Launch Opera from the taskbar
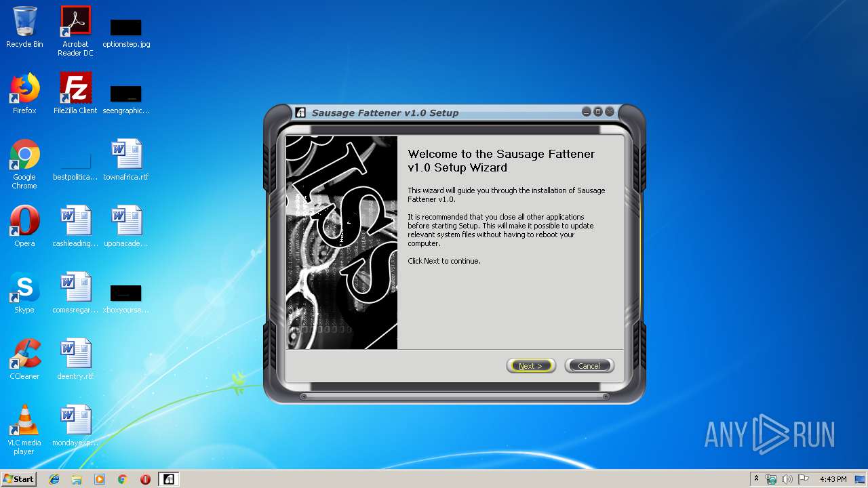The width and height of the screenshot is (868, 488). (145, 479)
